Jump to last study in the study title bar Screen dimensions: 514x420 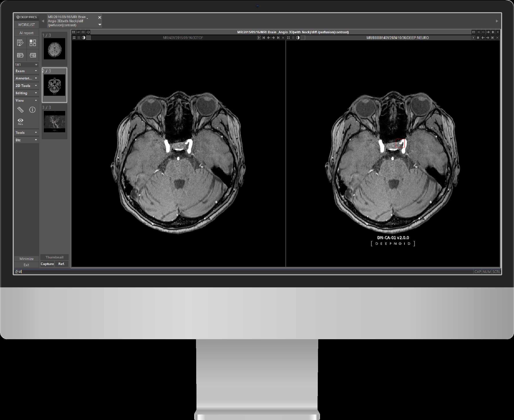tap(493, 32)
